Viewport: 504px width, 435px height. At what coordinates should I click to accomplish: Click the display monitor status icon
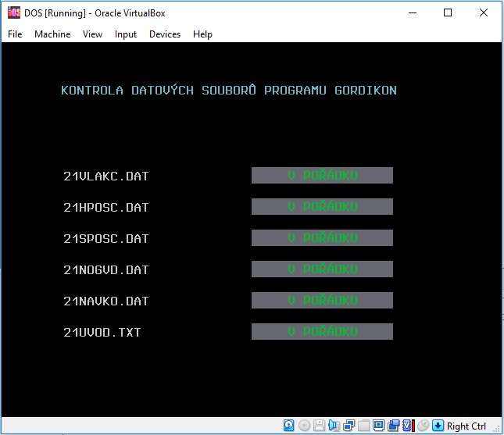pos(378,426)
